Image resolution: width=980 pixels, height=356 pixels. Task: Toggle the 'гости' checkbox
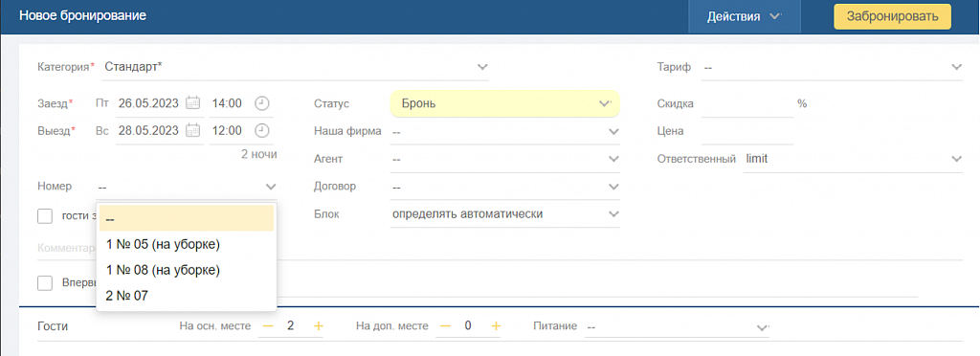[45, 216]
